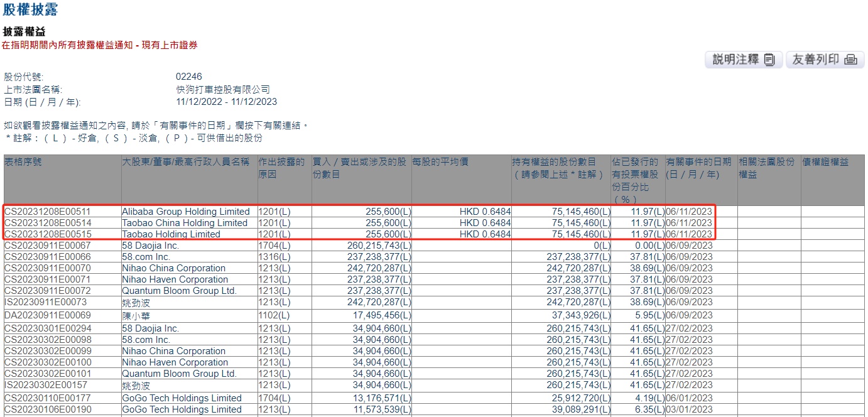This screenshot has height=417, width=868.
Task: Select Taobao Holding Limited name cell
Action: 171,234
